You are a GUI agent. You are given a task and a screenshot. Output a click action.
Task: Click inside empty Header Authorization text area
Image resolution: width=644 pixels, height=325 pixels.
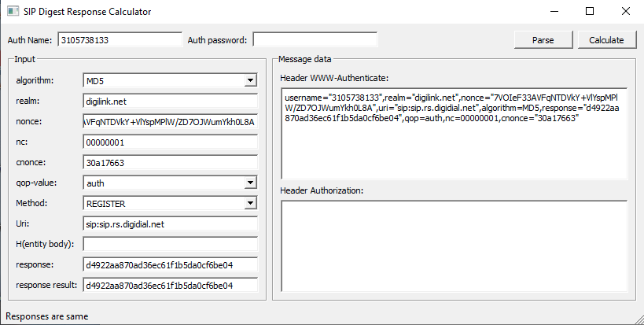454,246
